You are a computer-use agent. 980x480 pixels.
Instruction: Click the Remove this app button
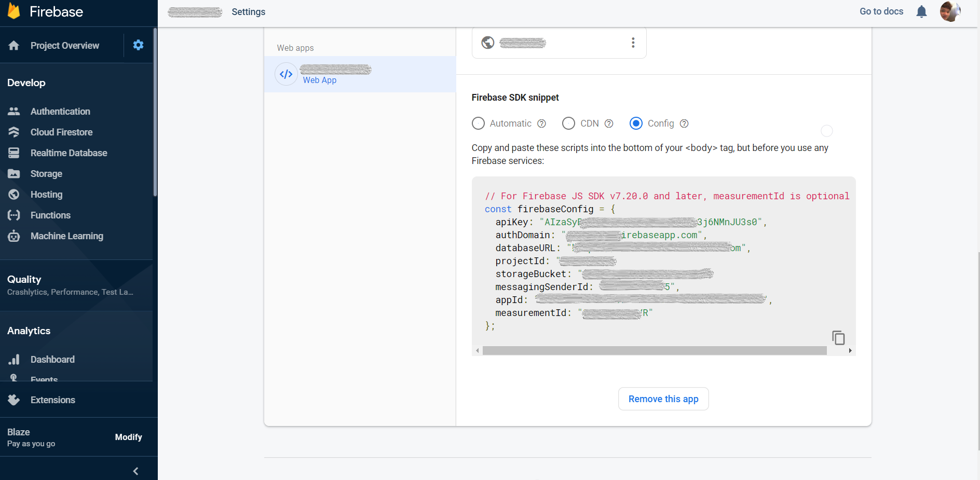[x=663, y=399]
